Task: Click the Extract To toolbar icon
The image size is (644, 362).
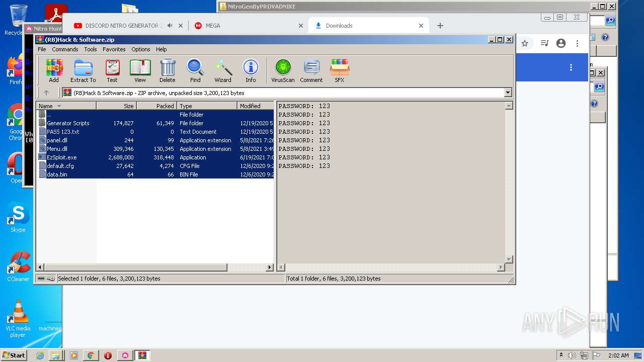Action: tap(83, 71)
